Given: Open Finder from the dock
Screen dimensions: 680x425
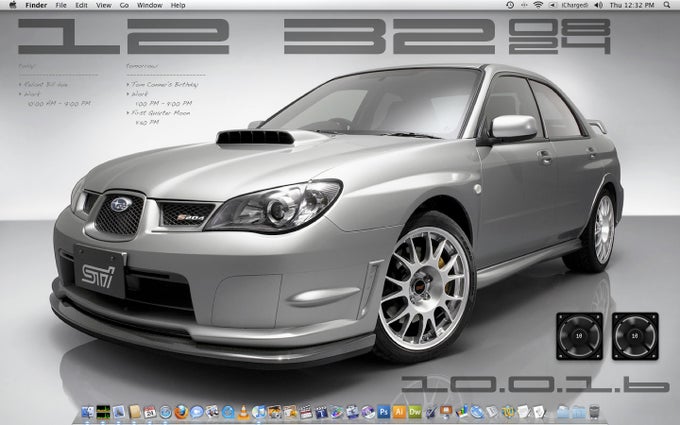Looking at the screenshot, I should [x=88, y=412].
